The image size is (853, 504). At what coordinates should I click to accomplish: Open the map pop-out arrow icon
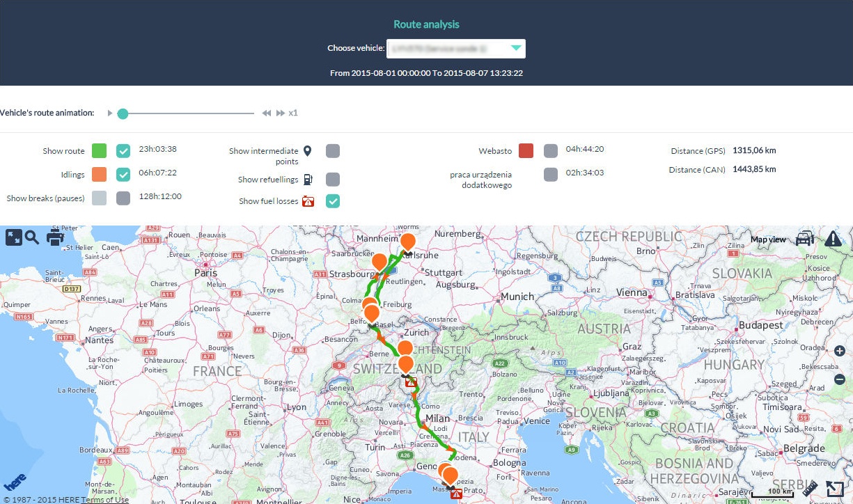[x=834, y=489]
